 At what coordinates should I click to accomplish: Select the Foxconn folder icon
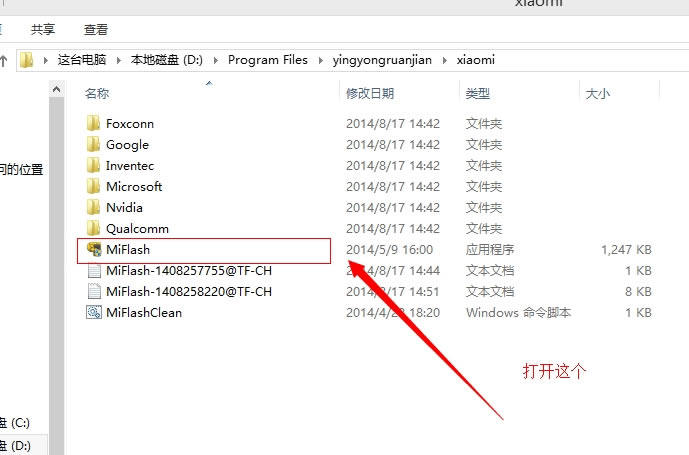point(94,123)
